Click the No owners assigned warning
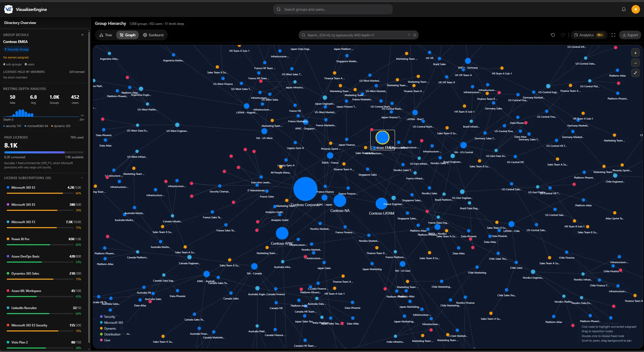The height and width of the screenshot is (352, 644). (x=16, y=57)
